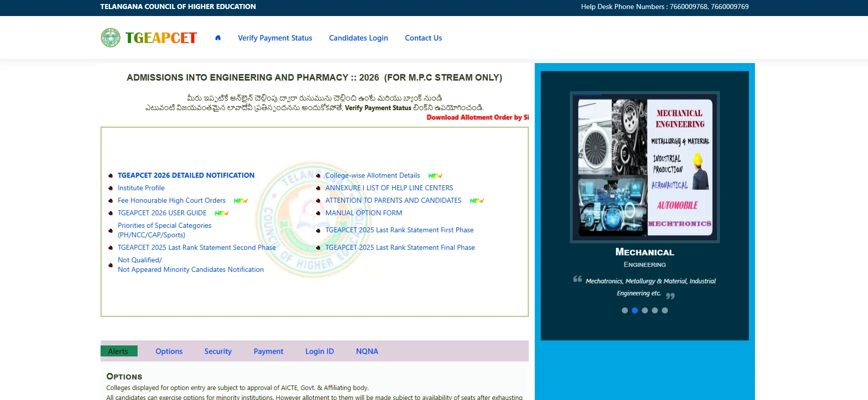Open Contact Us page
Image resolution: width=868 pixels, height=400 pixels.
pyautogui.click(x=423, y=38)
